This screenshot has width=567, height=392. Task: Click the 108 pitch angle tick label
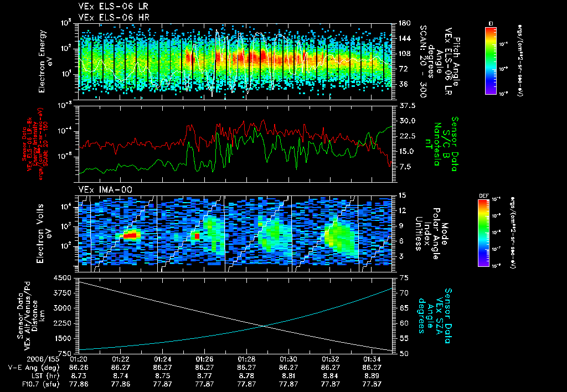(x=404, y=54)
